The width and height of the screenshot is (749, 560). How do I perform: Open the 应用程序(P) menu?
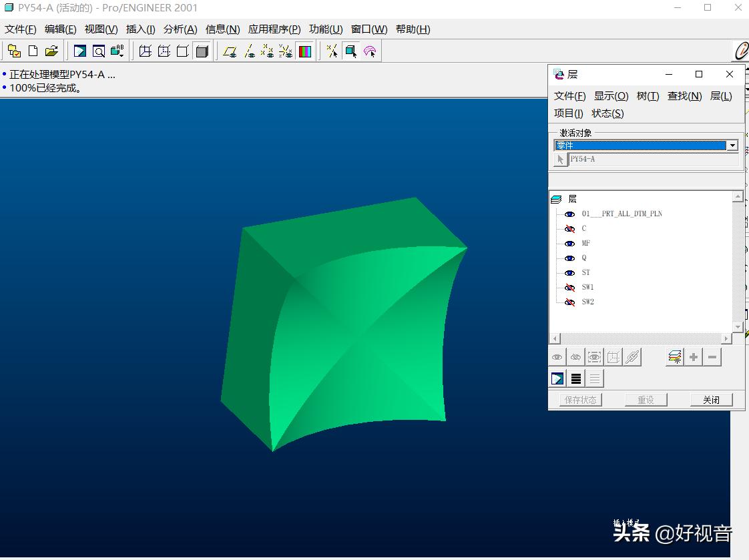274,29
